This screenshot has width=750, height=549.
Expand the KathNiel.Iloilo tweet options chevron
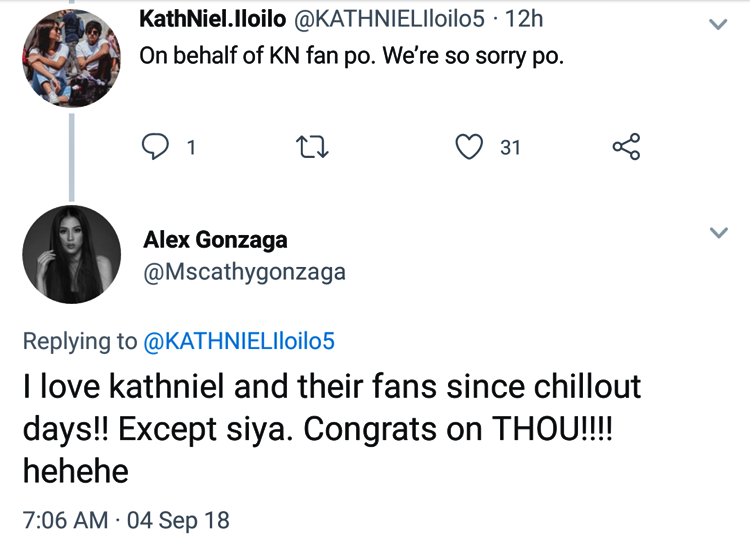coord(717,25)
